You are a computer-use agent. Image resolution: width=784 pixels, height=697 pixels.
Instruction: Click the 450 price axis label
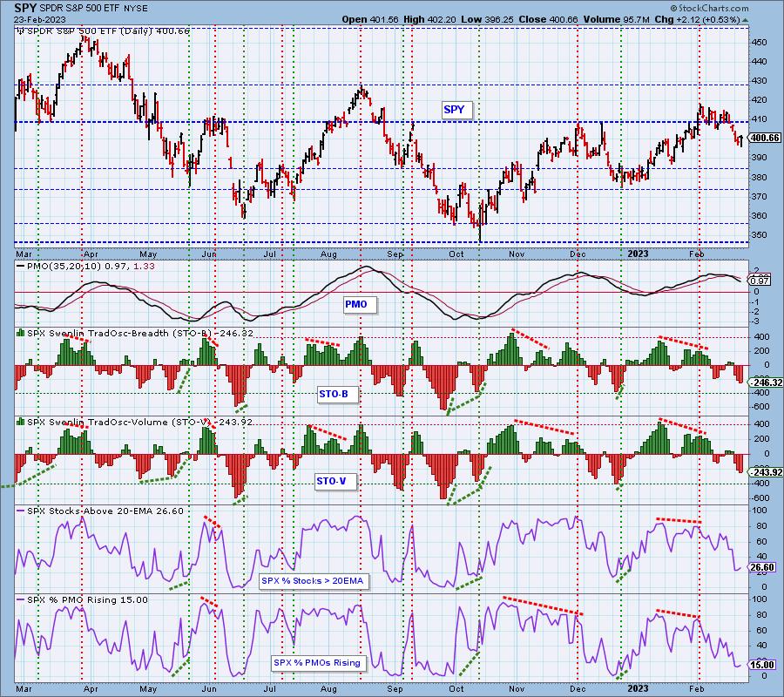(x=759, y=43)
